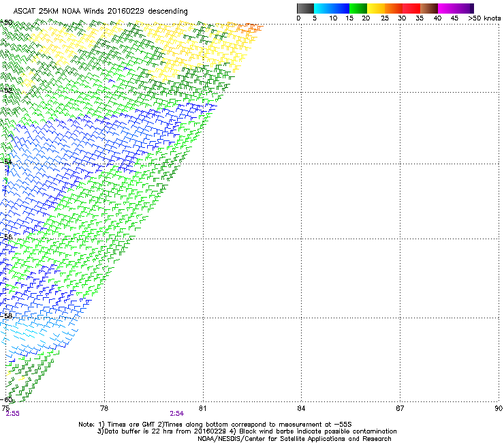Click the yellow 20–25 knots legend segment

click(376, 8)
